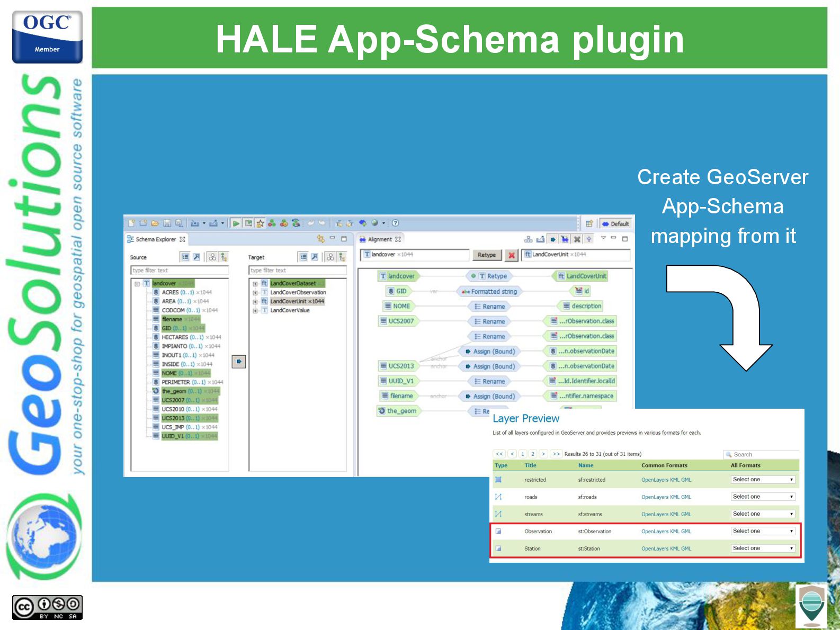Sort layer table by Type column
Screen dimensions: 840x630
click(501, 465)
